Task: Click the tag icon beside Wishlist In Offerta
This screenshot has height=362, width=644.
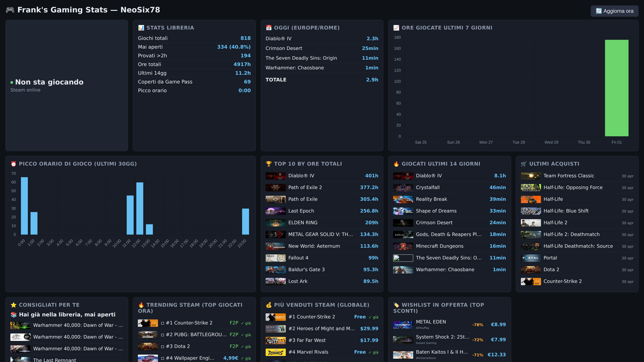Action: pyautogui.click(x=396, y=305)
